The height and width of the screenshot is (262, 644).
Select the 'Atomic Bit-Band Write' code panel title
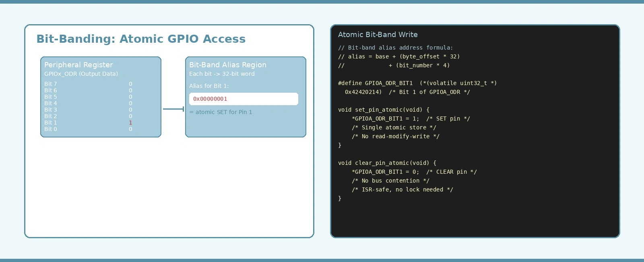[x=378, y=35]
